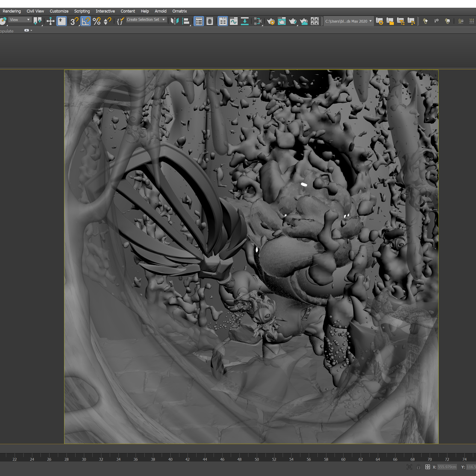Open the Arnold menu
The height and width of the screenshot is (476, 476).
pos(160,11)
